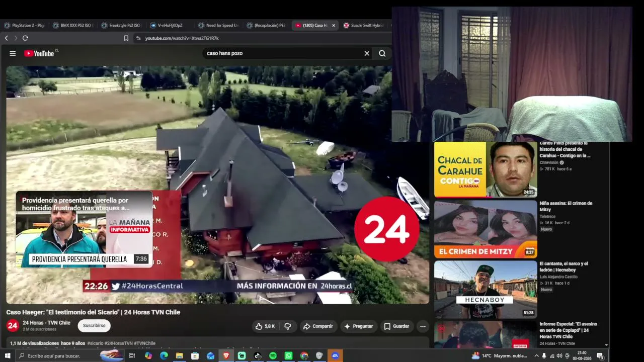Image resolution: width=644 pixels, height=362 pixels.
Task: Open Brave browser from the taskbar
Action: click(x=226, y=356)
